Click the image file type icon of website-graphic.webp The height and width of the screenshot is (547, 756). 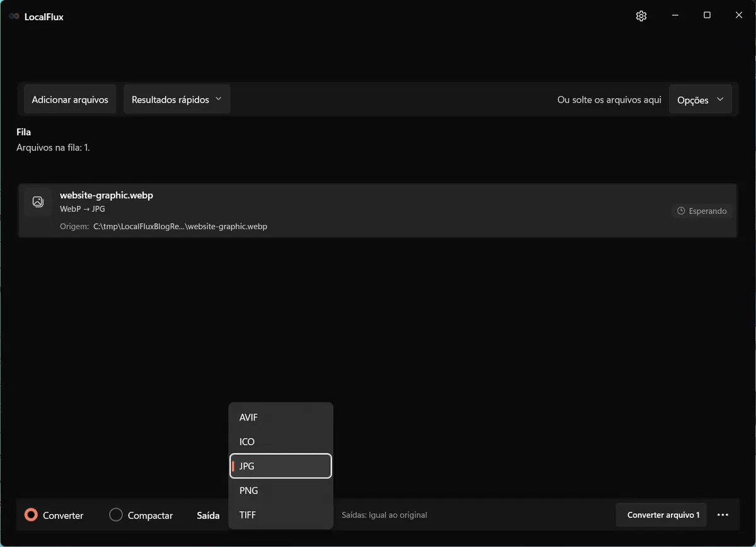(38, 202)
